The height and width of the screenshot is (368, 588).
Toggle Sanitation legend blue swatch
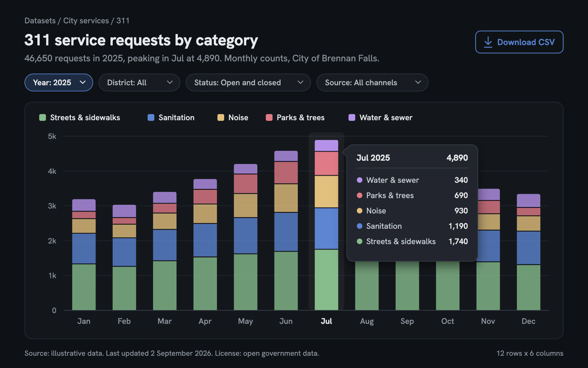coord(151,117)
